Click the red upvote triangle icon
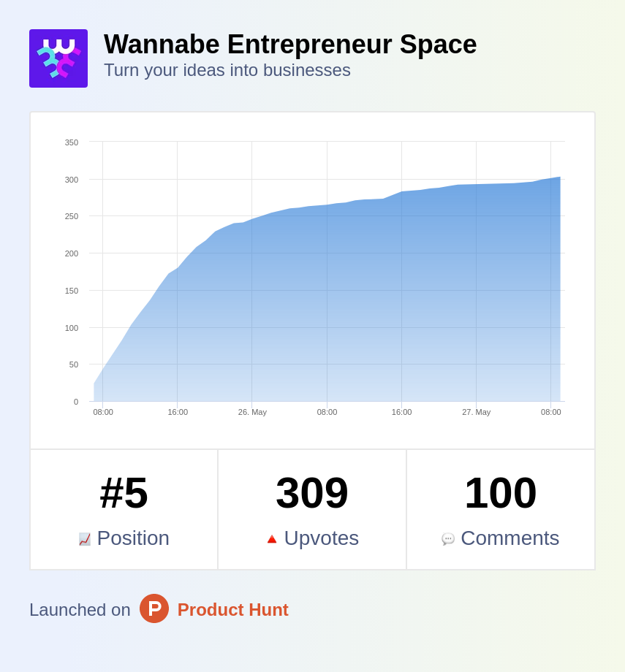625x672 pixels. click(272, 539)
